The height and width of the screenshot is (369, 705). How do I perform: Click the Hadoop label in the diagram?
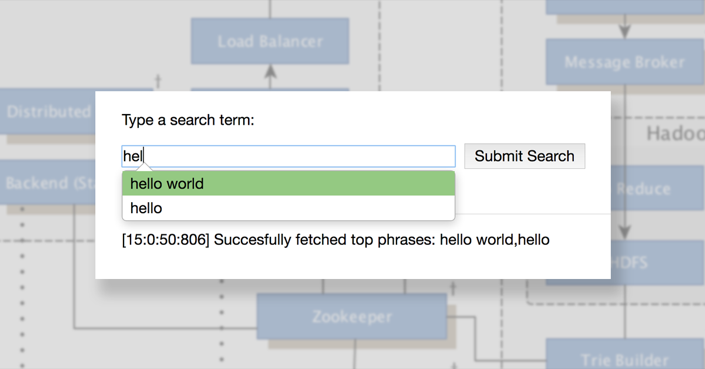click(675, 133)
